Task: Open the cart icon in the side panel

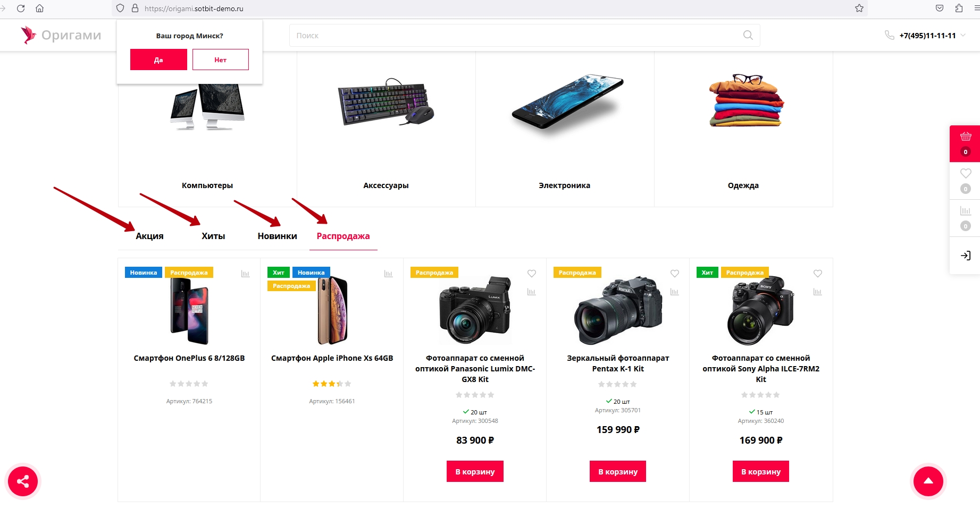Action: pyautogui.click(x=966, y=137)
